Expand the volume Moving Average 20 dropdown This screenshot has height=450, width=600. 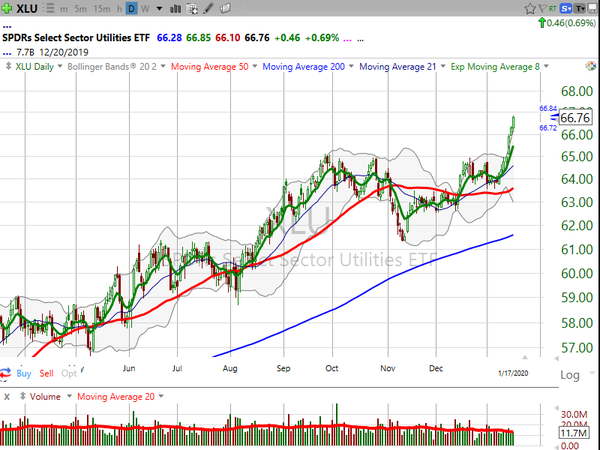pos(161,396)
